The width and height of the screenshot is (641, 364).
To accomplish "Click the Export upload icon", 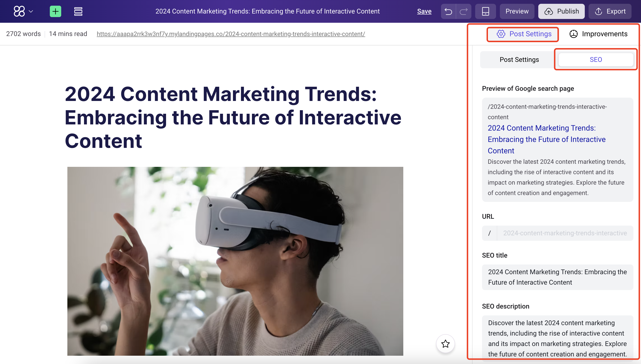I will (x=598, y=11).
